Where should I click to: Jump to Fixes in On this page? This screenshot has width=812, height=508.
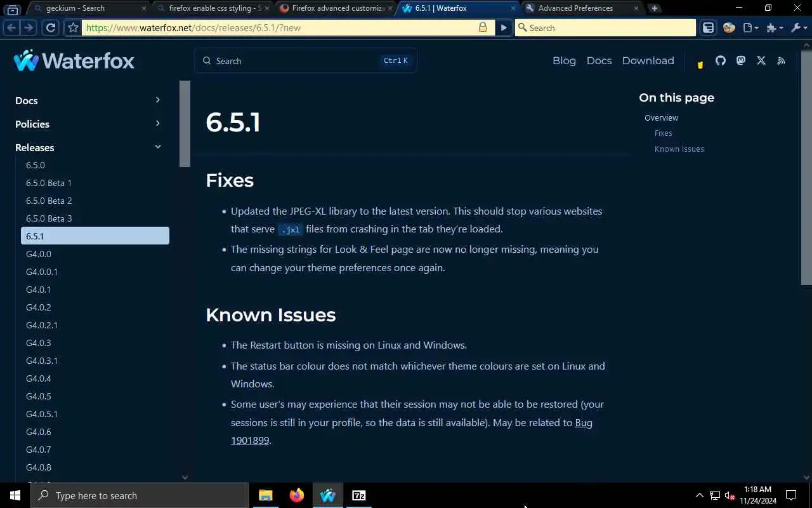[x=663, y=133]
